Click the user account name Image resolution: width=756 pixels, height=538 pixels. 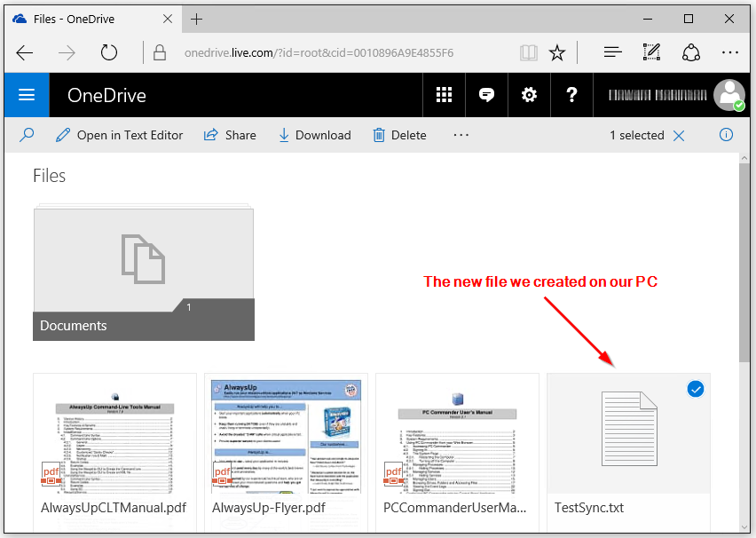[x=658, y=95]
